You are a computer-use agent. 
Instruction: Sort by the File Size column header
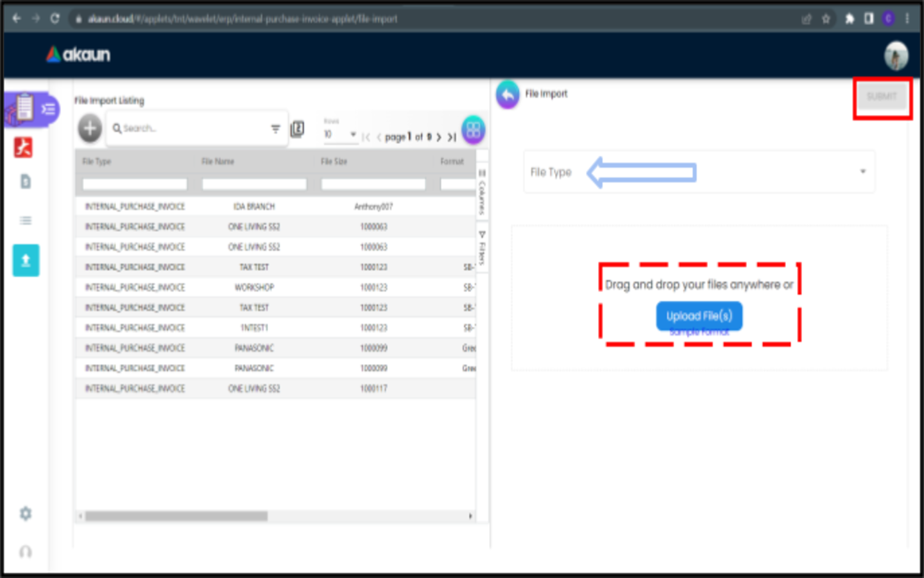tap(334, 161)
